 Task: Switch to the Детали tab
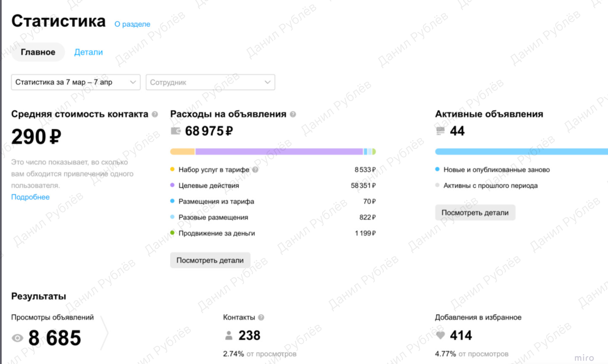point(88,52)
